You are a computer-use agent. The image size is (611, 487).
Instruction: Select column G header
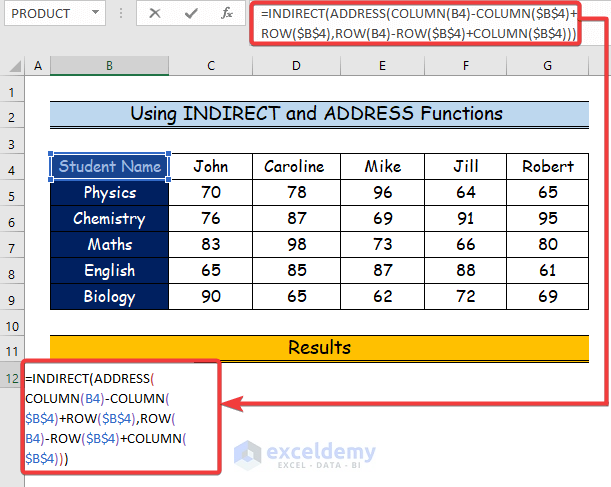tap(547, 65)
